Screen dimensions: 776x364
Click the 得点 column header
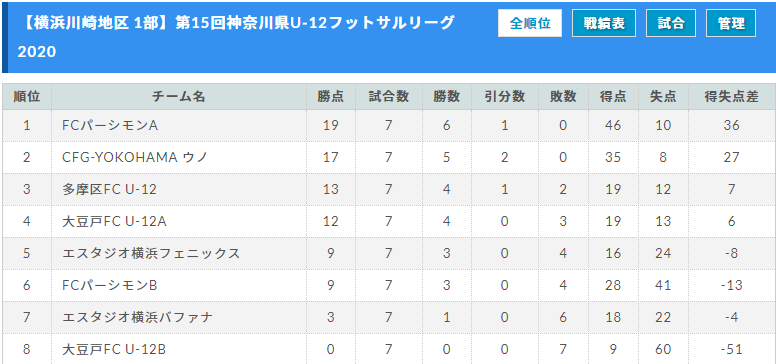click(613, 97)
